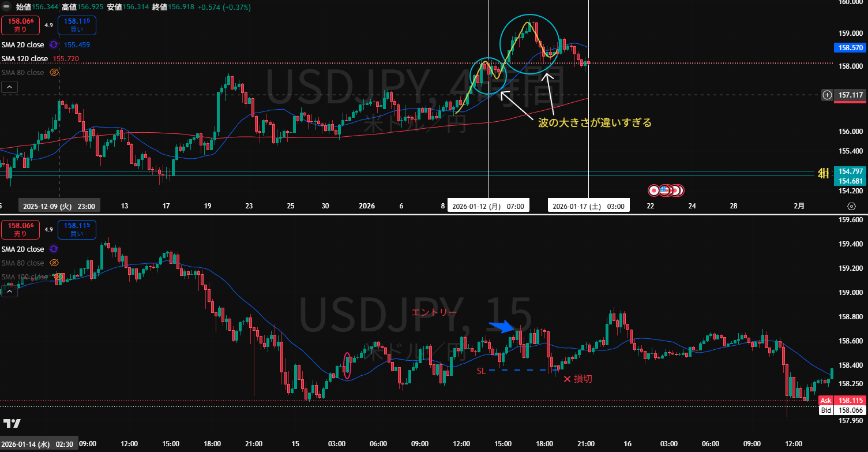
Task: Toggle visibility of SMA 100 on lower chart
Action: click(58, 277)
